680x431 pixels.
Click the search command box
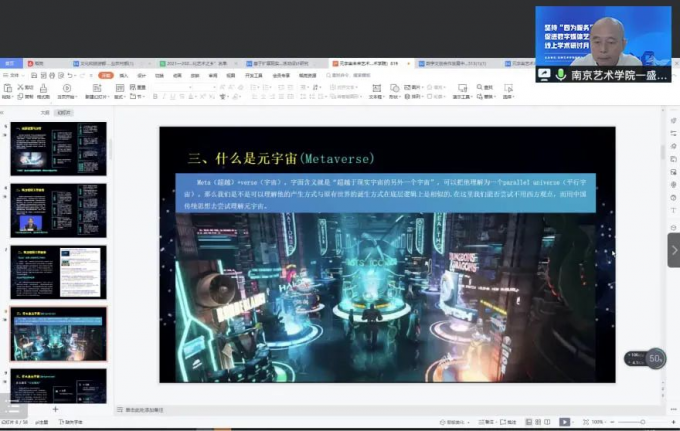click(349, 75)
